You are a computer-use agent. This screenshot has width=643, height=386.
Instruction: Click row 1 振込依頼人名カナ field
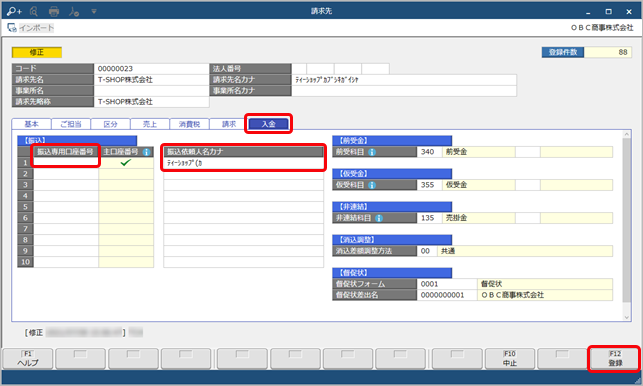[x=244, y=163]
